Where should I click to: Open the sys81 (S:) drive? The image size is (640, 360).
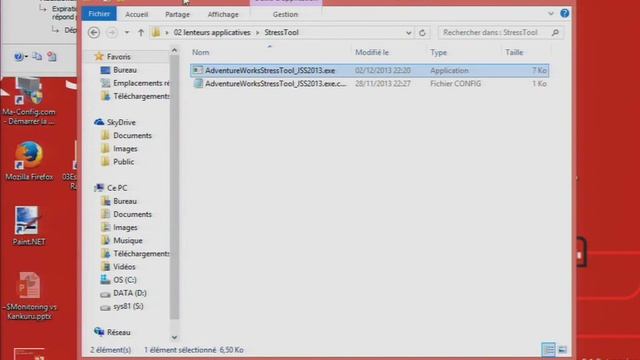(x=128, y=306)
